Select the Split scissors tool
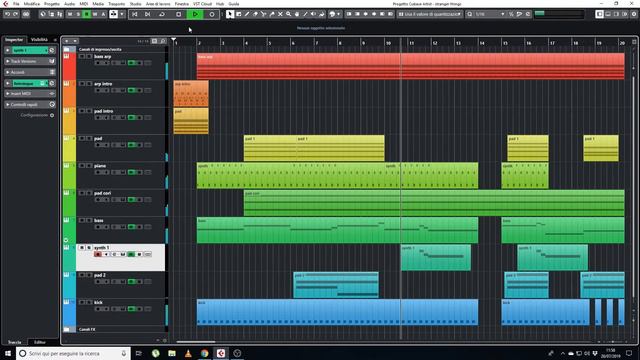This screenshot has height=360, width=640. click(263, 14)
